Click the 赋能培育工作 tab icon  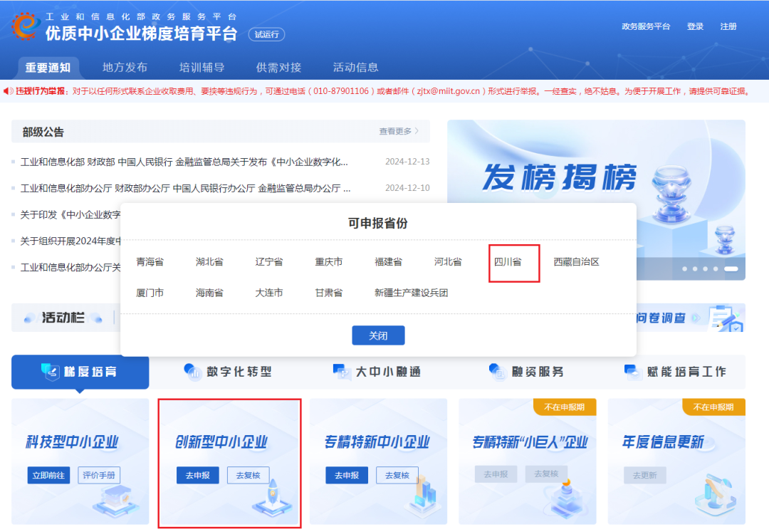click(633, 372)
